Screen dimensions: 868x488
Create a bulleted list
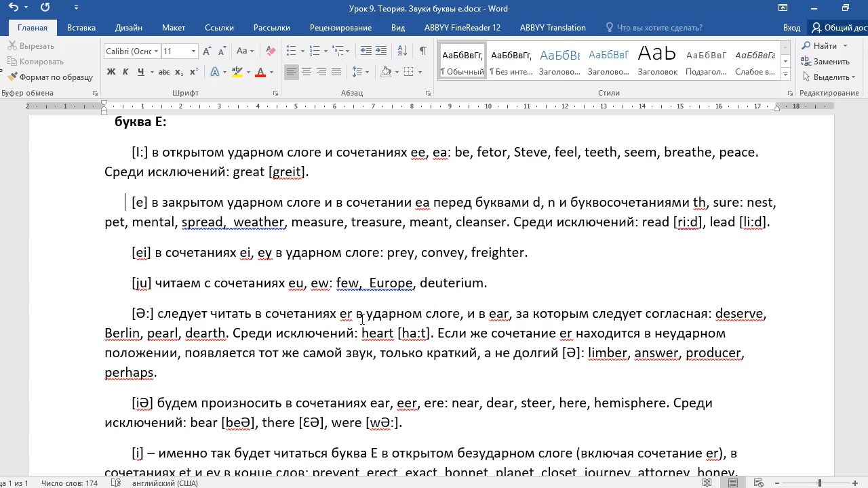tap(292, 52)
